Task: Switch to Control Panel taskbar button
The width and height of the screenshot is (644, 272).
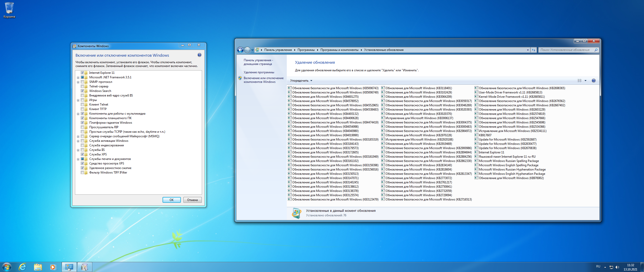Action: click(69, 267)
